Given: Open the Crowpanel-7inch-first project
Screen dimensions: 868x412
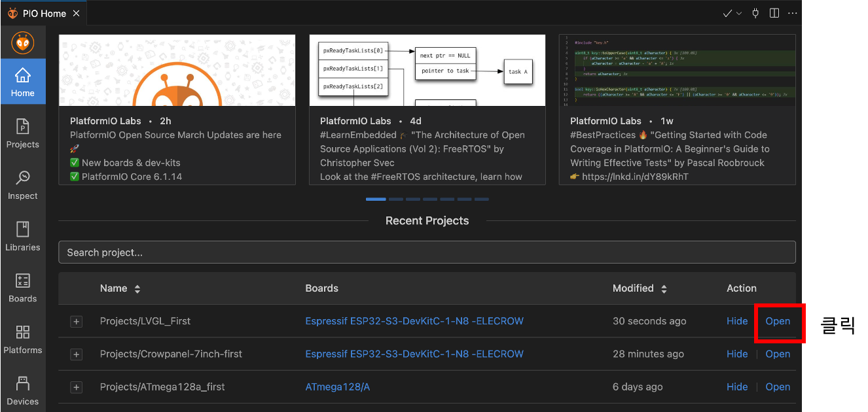Looking at the screenshot, I should (778, 354).
